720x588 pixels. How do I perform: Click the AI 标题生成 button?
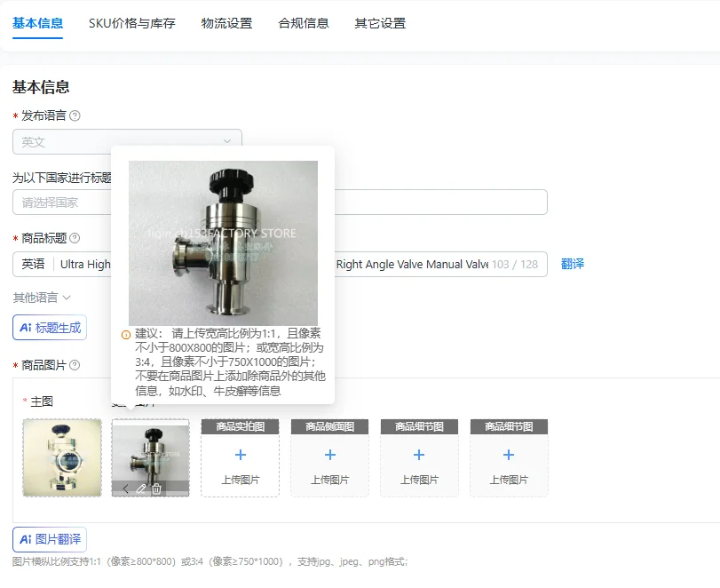[50, 328]
